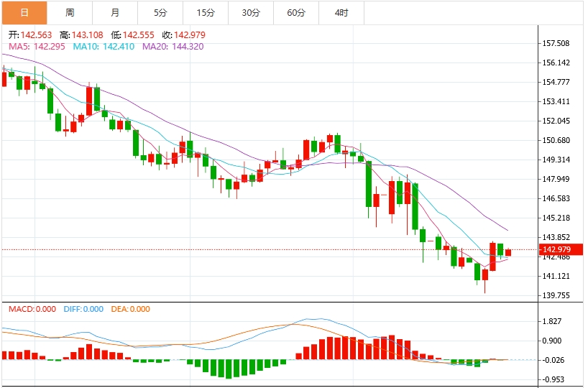Click the -0.026 MACD axis label

552,360
